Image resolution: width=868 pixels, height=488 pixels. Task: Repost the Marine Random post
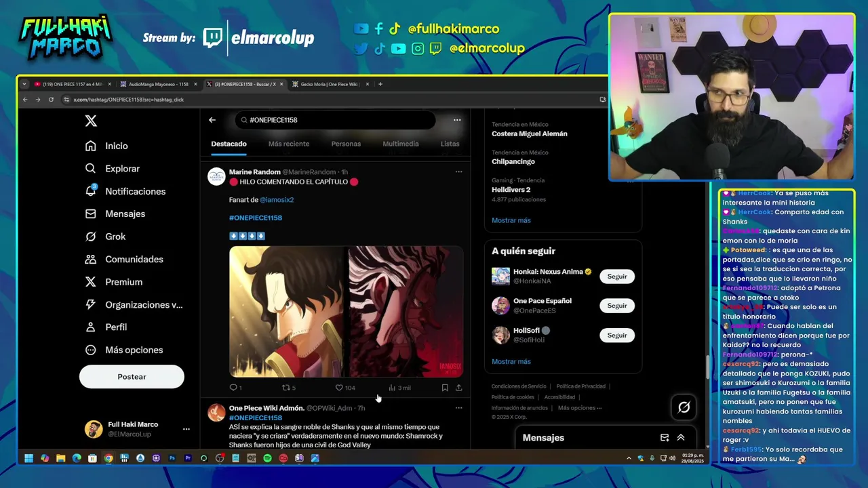click(x=289, y=388)
